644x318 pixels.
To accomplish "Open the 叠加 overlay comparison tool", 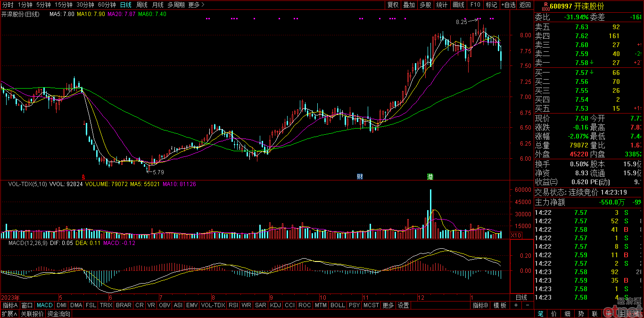I will (x=409, y=5).
